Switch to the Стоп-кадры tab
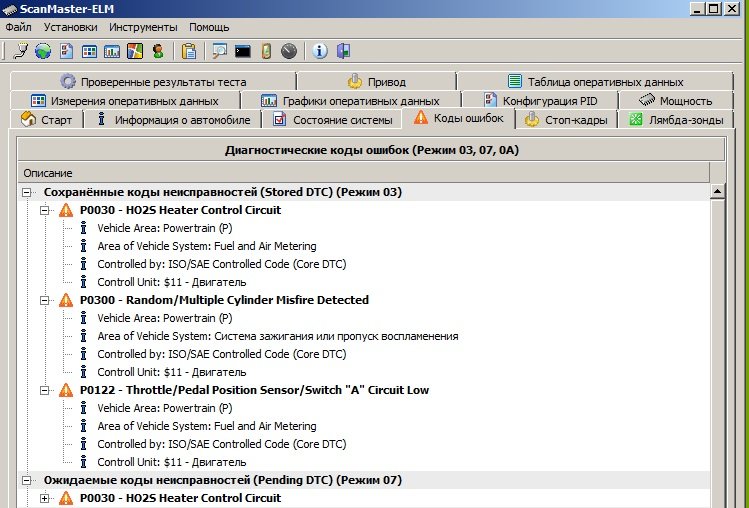The height and width of the screenshot is (508, 749). point(567,120)
